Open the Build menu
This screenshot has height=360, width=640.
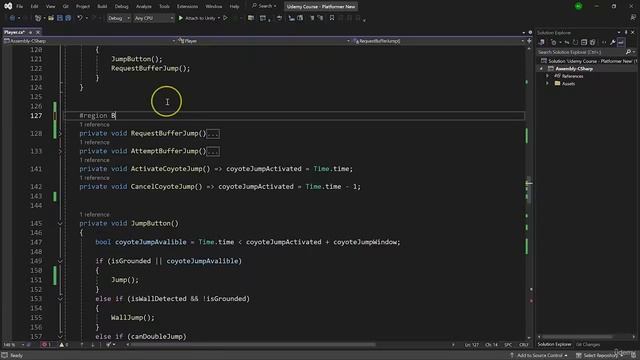(x=102, y=6)
